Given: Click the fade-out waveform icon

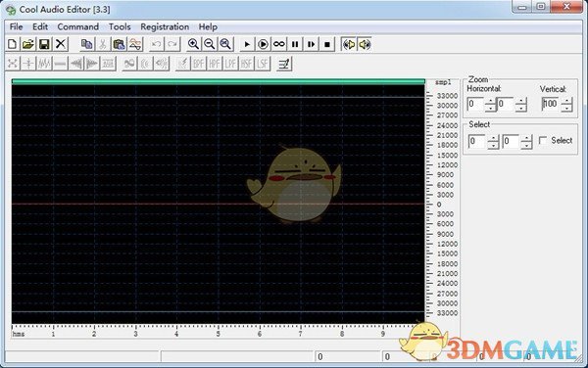Looking at the screenshot, I should [x=92, y=64].
